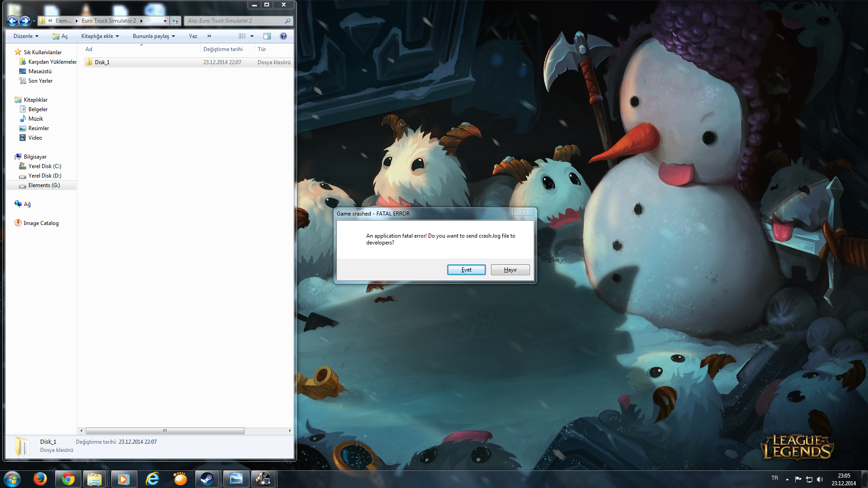Select Elements (G:) drive
The width and height of the screenshot is (868, 488).
coord(41,185)
